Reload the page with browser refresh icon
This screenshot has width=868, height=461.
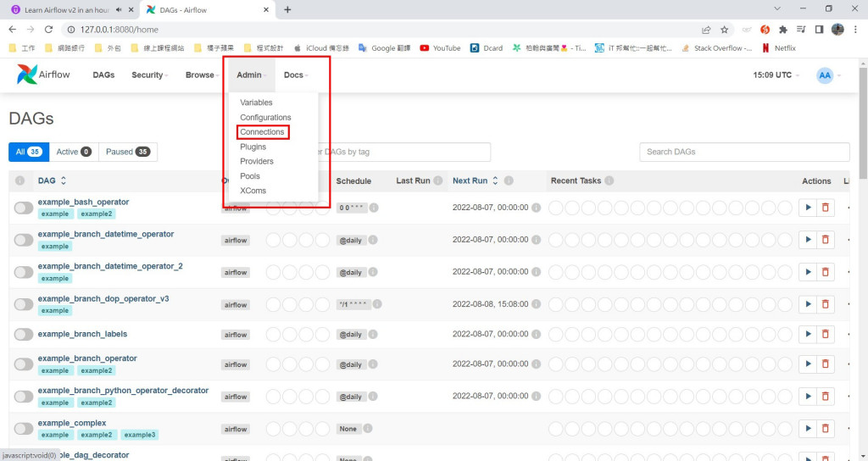tap(48, 30)
